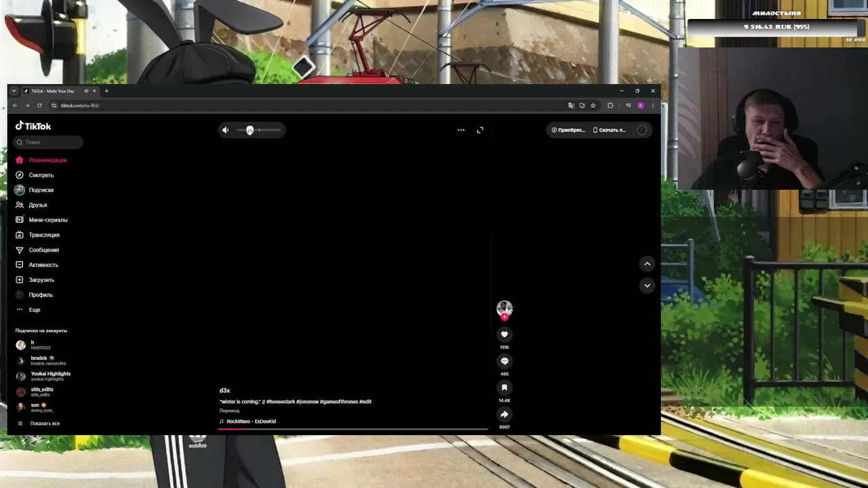Screen dimensions: 868x488
Task: Open Chrome profile avatar K
Action: pyautogui.click(x=641, y=106)
